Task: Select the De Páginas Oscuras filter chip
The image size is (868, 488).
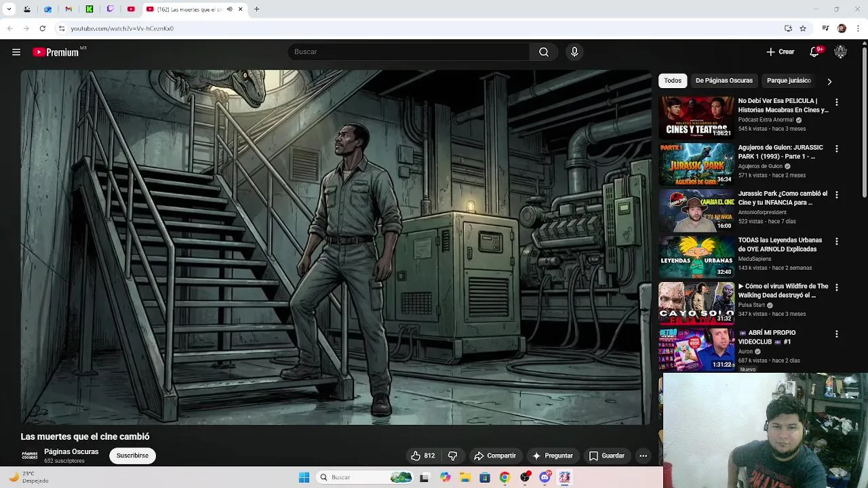Action: [x=724, y=81]
